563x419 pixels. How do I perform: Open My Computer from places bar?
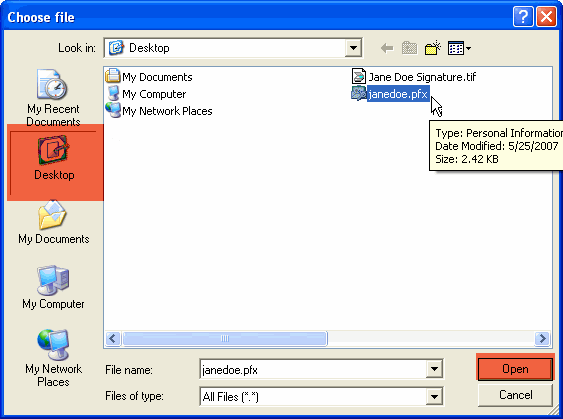point(53,287)
